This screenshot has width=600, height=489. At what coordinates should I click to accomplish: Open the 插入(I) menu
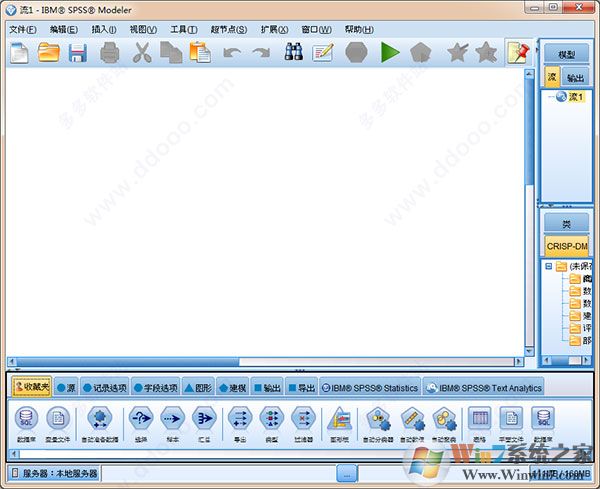click(104, 29)
